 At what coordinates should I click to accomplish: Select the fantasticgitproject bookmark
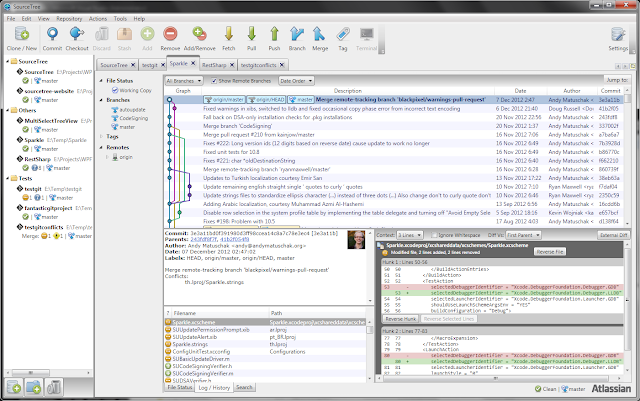point(48,208)
